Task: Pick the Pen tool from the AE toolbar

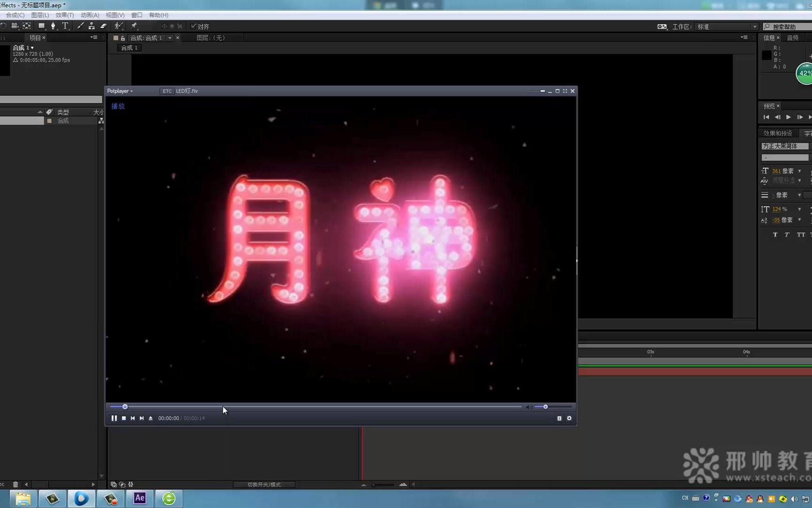Action: [x=53, y=26]
